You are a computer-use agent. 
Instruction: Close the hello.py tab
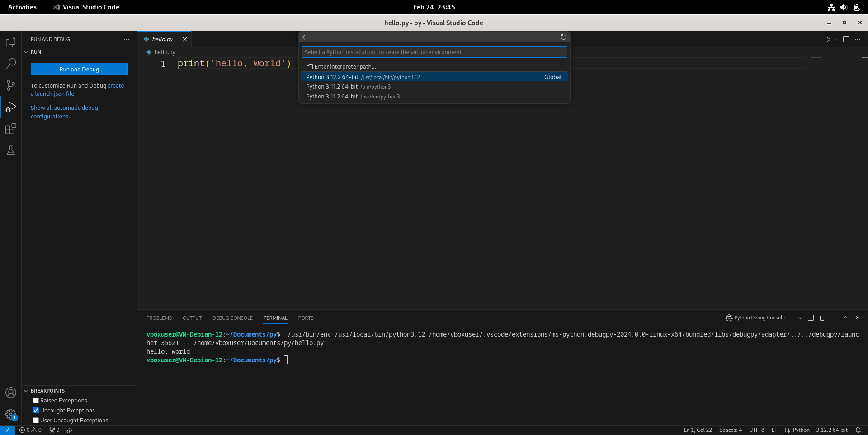point(185,39)
